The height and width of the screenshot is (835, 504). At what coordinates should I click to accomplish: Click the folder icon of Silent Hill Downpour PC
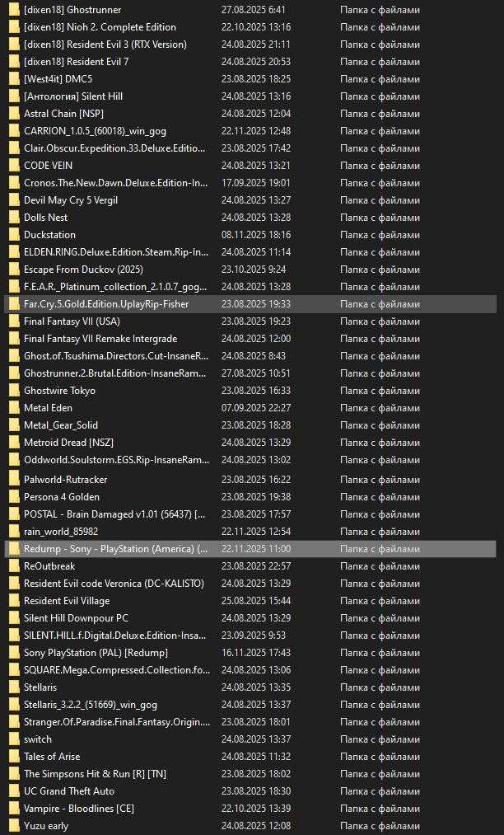(x=14, y=618)
